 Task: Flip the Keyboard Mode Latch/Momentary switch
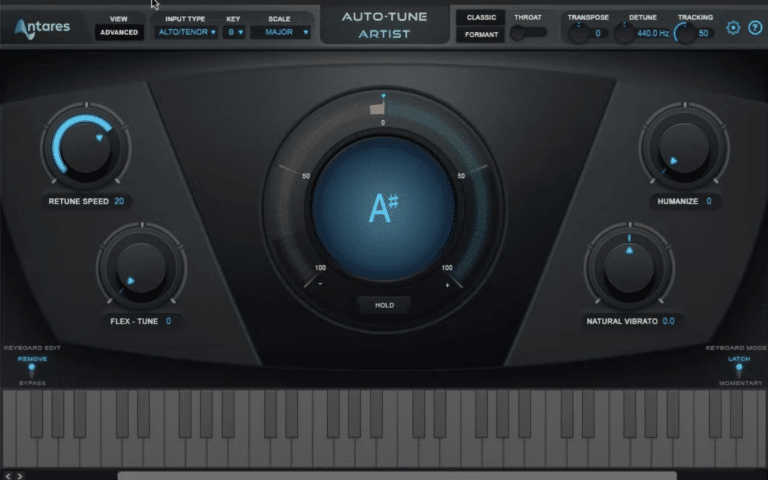tap(739, 370)
